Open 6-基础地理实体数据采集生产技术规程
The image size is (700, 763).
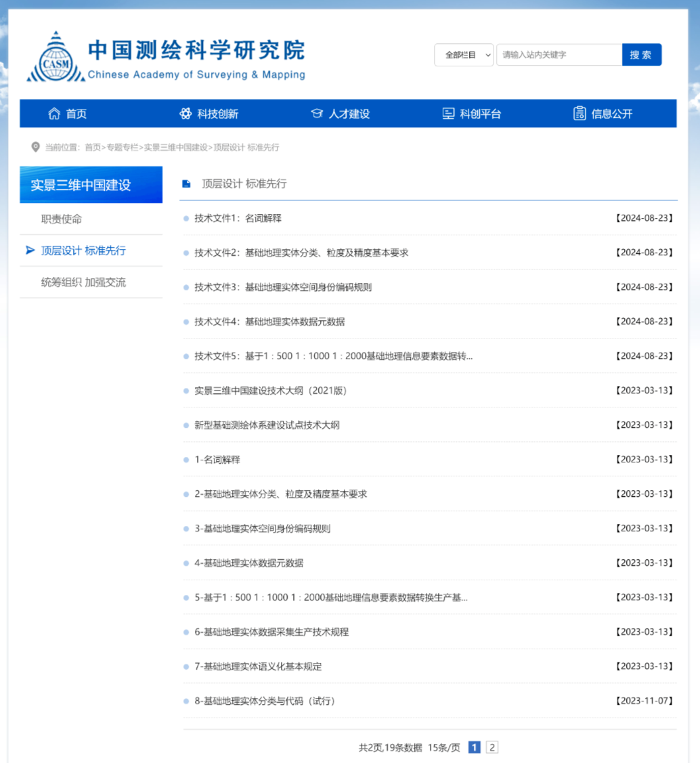click(271, 632)
